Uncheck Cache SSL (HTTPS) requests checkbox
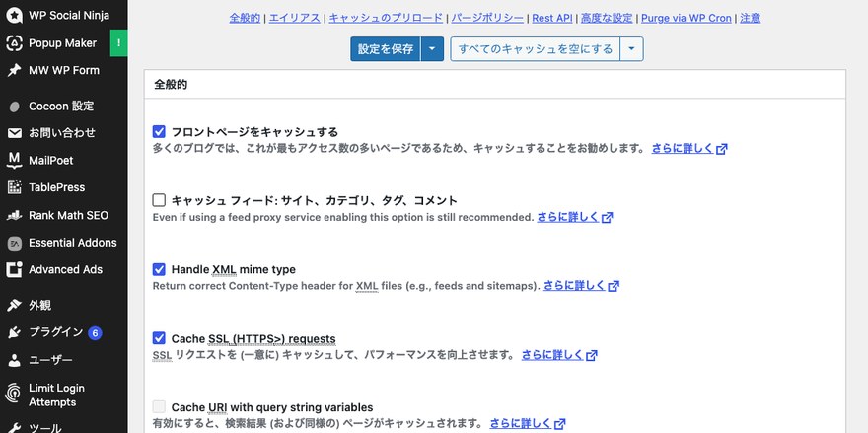The height and width of the screenshot is (433, 868). pyautogui.click(x=159, y=338)
